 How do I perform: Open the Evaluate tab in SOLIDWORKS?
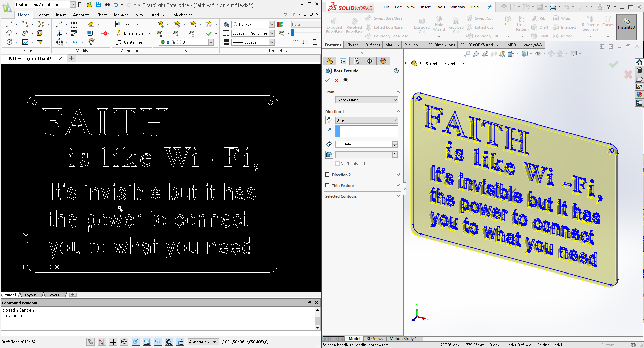click(x=411, y=45)
